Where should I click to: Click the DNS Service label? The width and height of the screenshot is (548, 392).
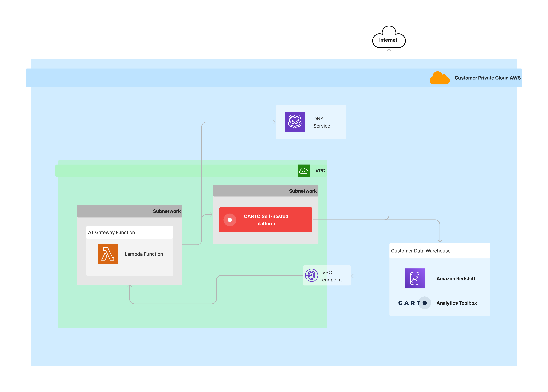[x=321, y=122]
